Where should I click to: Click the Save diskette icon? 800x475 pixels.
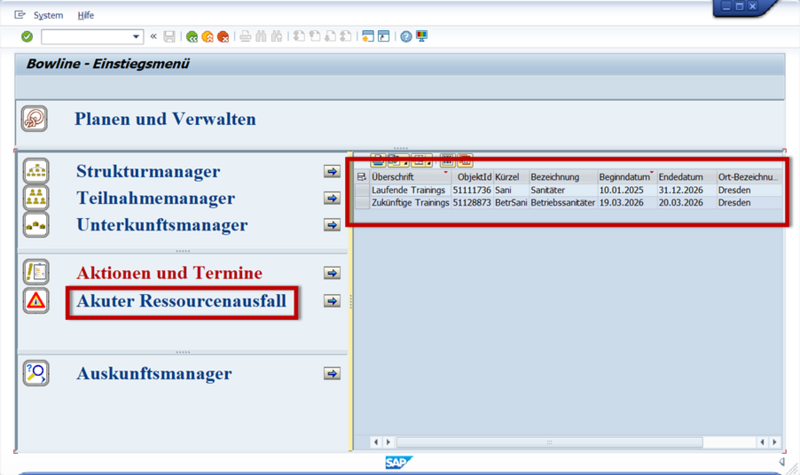169,37
